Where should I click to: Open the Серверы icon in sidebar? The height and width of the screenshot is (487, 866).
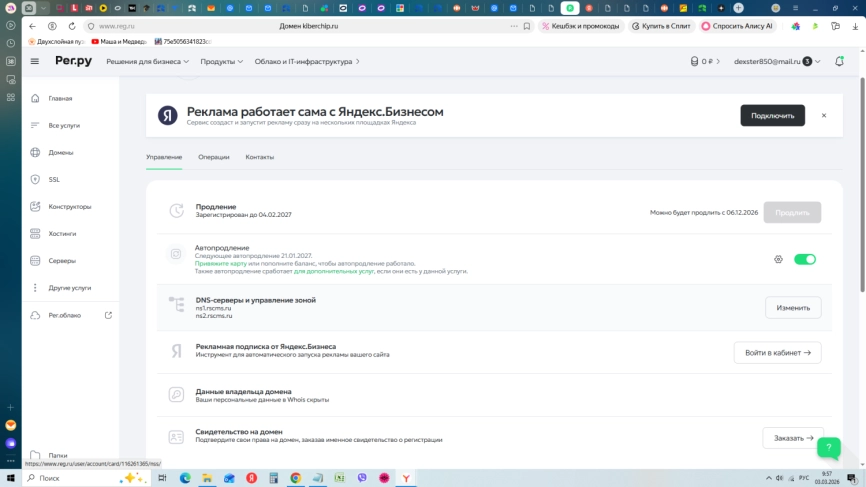pyautogui.click(x=35, y=261)
